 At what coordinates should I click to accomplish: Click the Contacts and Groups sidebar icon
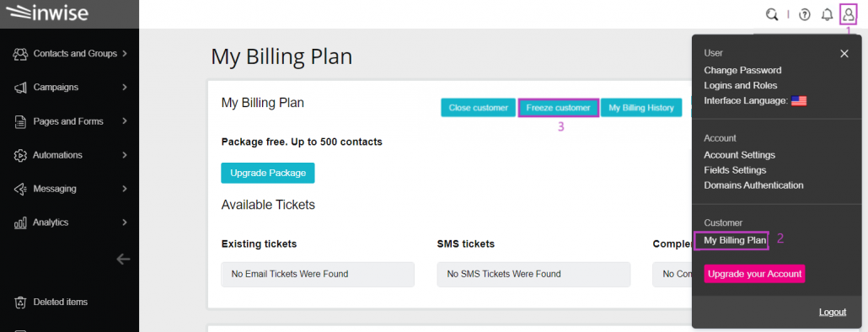[20, 54]
